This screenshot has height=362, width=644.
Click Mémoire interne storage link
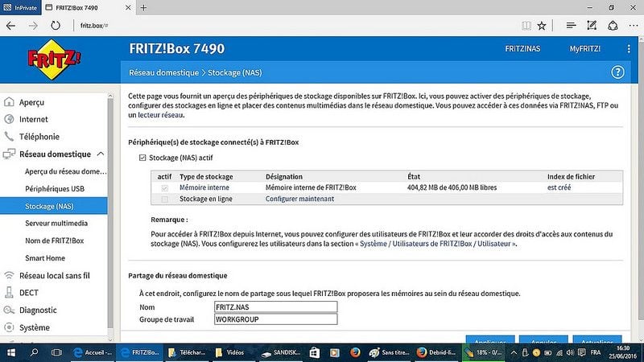(x=204, y=187)
